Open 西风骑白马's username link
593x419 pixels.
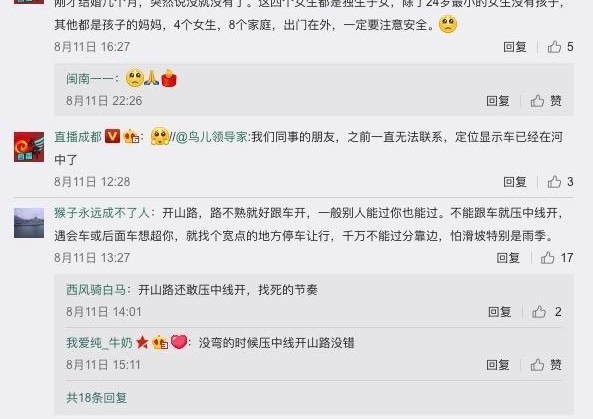96,290
